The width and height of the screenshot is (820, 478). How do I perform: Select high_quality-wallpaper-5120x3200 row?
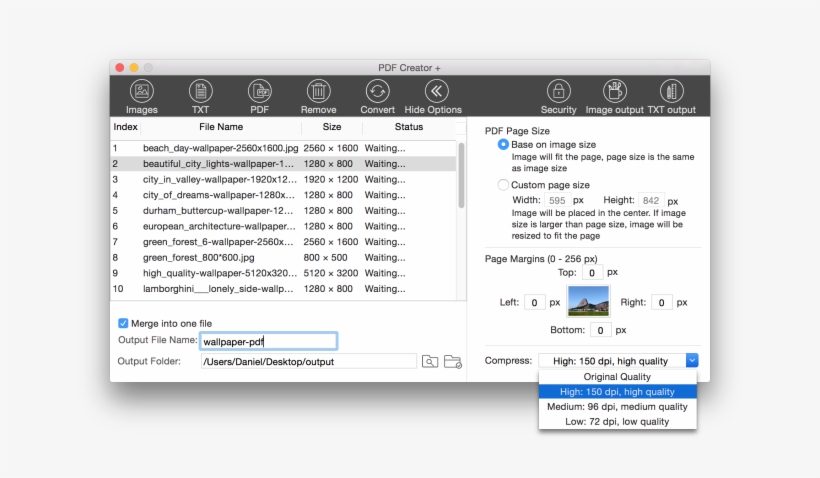click(283, 273)
